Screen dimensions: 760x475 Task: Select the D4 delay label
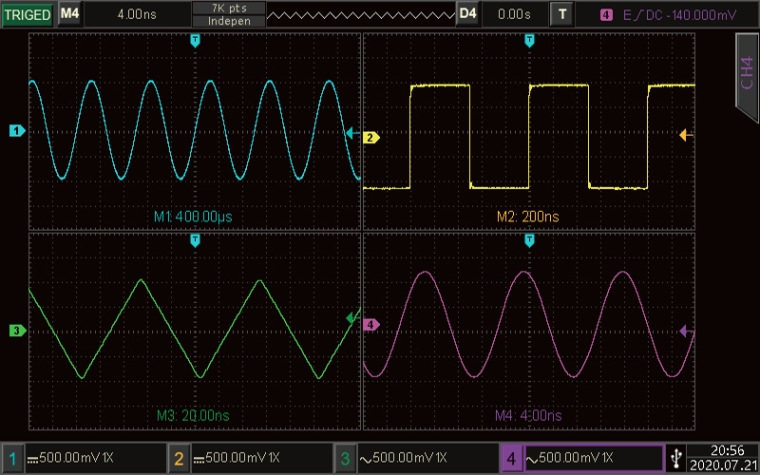click(468, 14)
